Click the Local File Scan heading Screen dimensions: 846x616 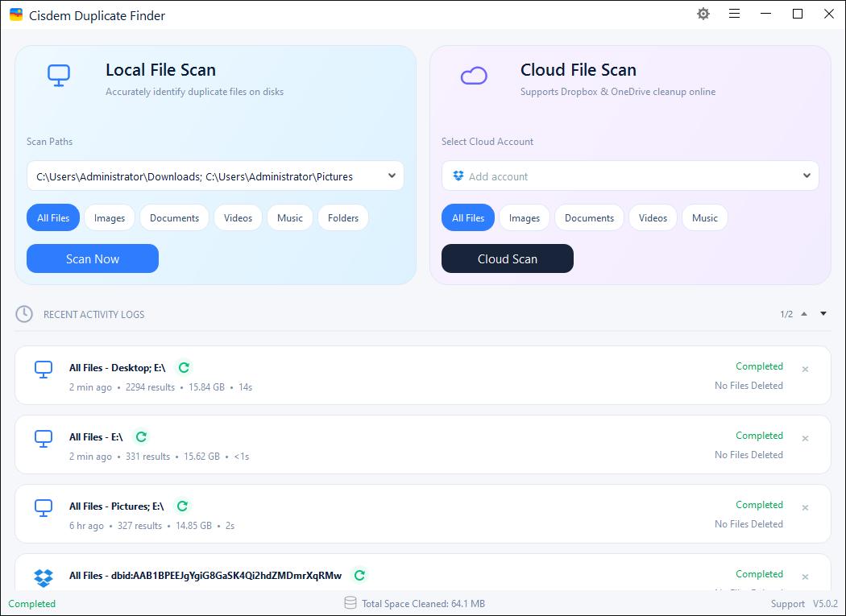(161, 69)
